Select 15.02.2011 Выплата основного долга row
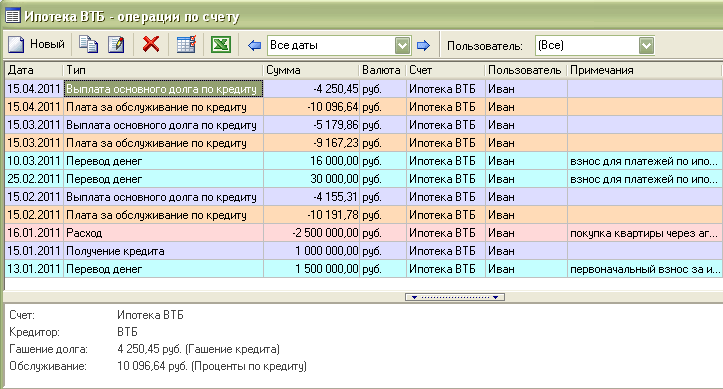 [363, 197]
